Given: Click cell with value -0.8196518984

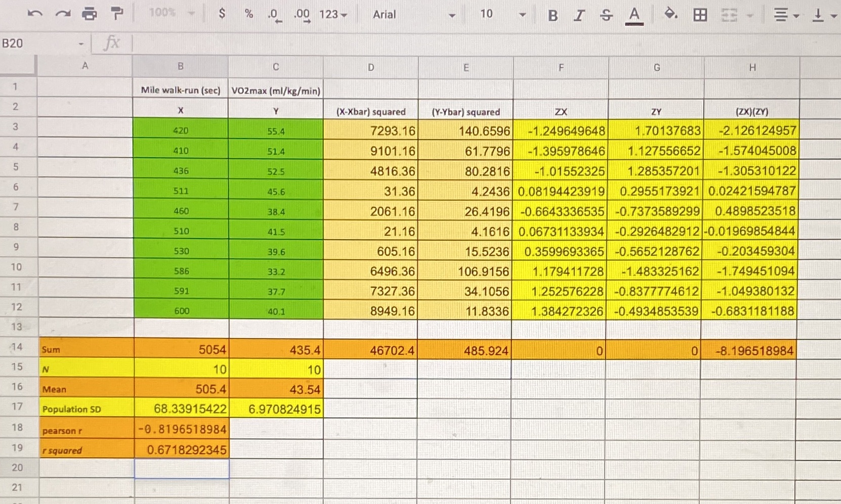Looking at the screenshot, I should pos(182,429).
